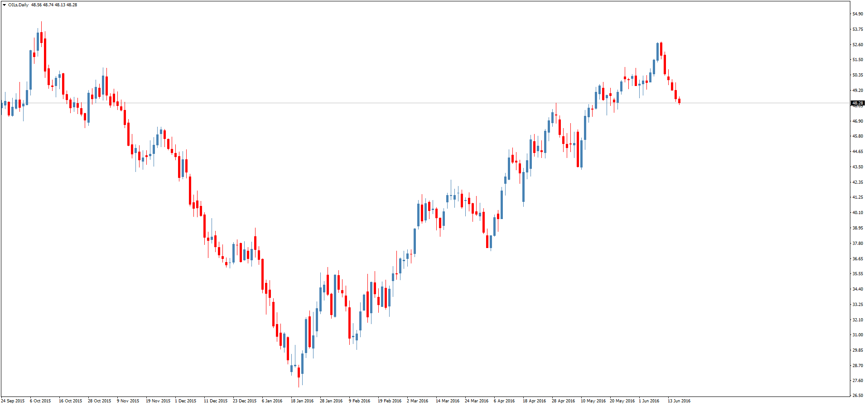
Task: Click the 27.60 price axis label
Action: (x=858, y=381)
